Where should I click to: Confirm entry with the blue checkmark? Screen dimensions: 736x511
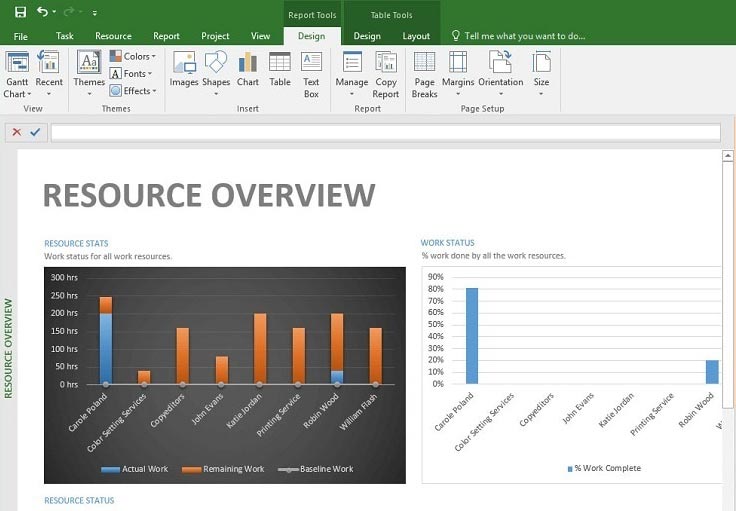click(35, 132)
